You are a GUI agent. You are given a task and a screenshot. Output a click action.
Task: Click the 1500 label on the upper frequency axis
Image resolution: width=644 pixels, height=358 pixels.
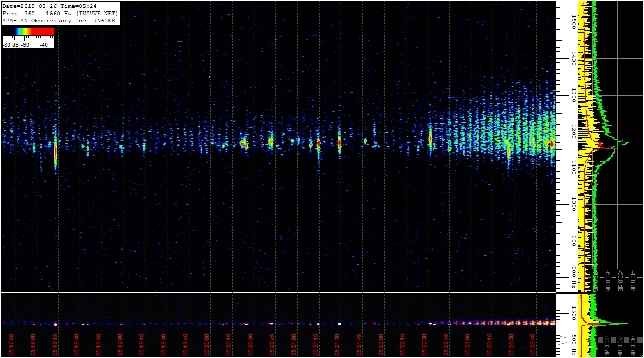coord(573,22)
